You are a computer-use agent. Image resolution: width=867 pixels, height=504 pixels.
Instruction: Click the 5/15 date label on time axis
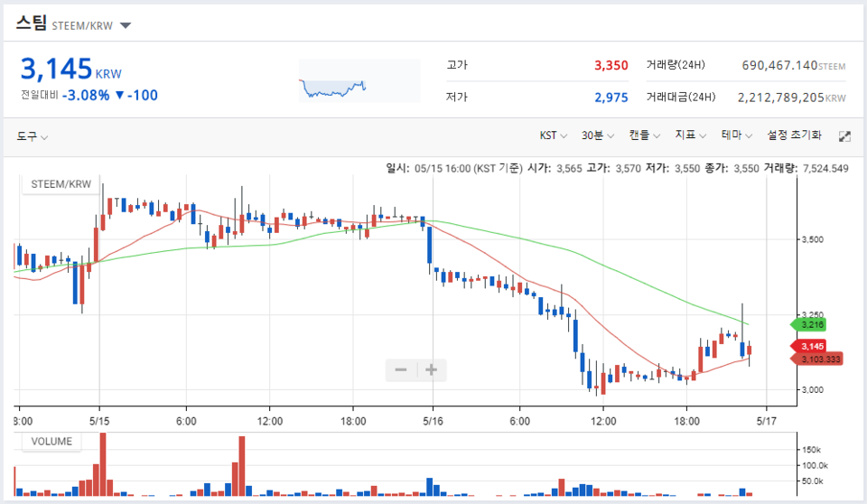tap(99, 421)
